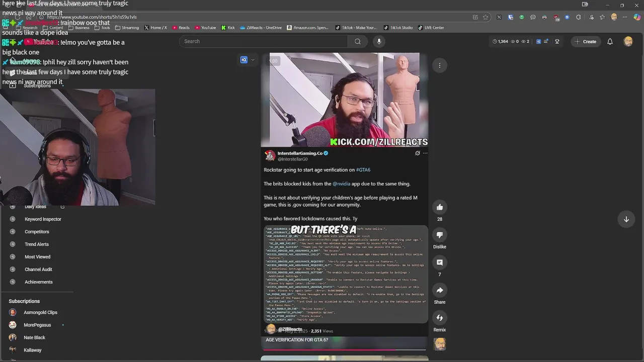Image resolution: width=644 pixels, height=362 pixels.
Task: Open Keyword Inspector in sidebar
Action: click(43, 219)
